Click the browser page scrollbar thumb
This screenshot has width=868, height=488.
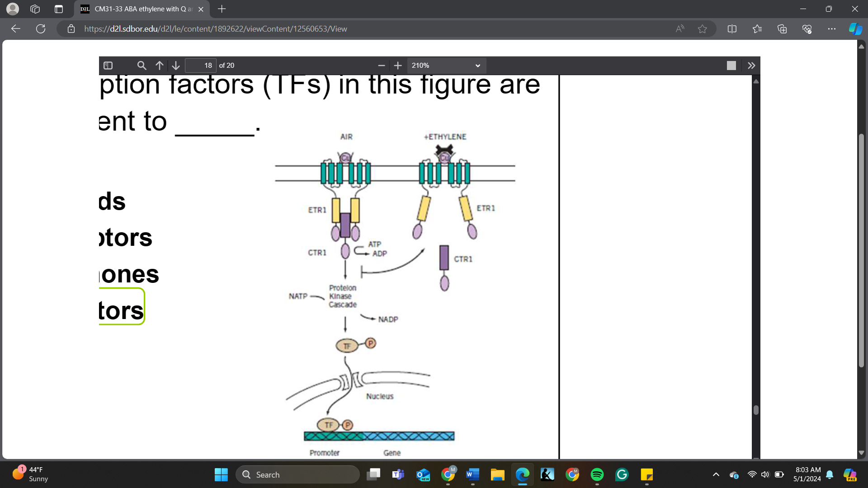[x=861, y=250]
